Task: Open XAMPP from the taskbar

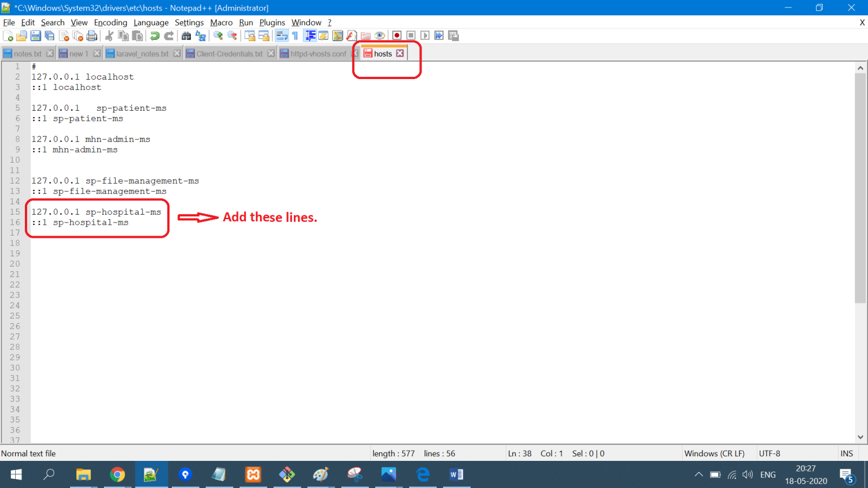Action: (x=253, y=474)
